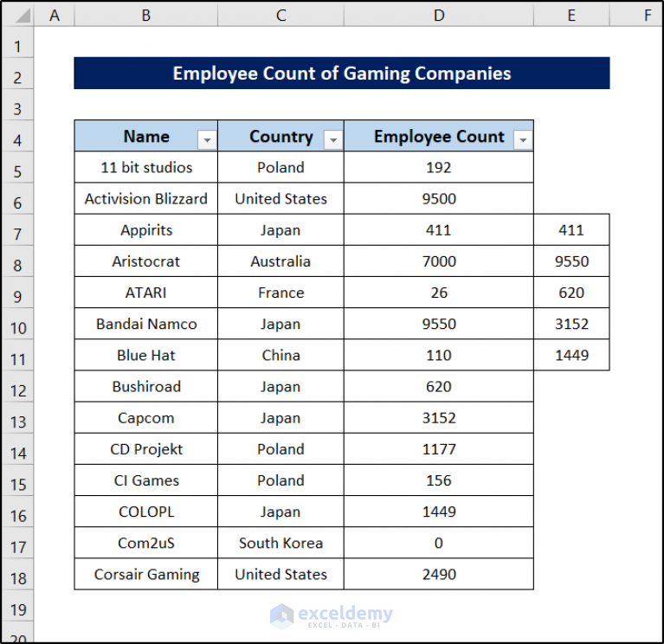Click the exceldemy watermark logo
664x644 pixels.
[332, 616]
